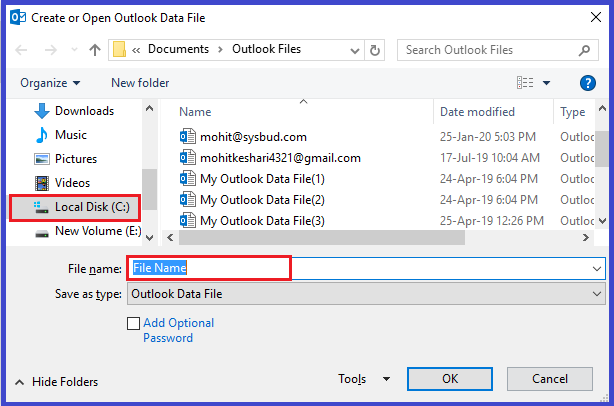Click file list vertical scroll down arrow
Viewport: 614px width, 406px height.
pos(602,221)
